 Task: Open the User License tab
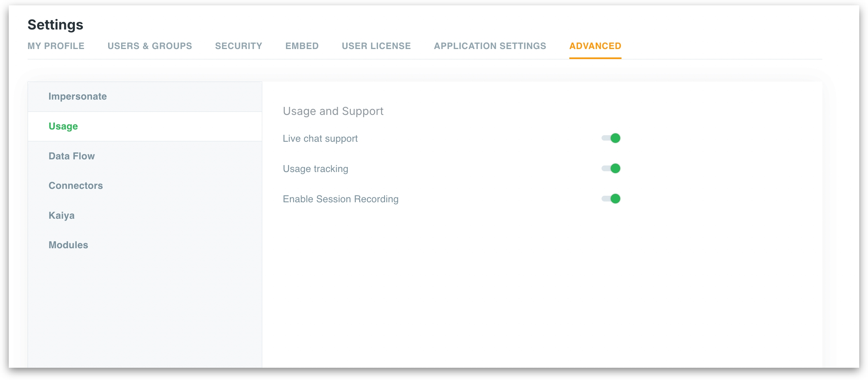tap(376, 46)
